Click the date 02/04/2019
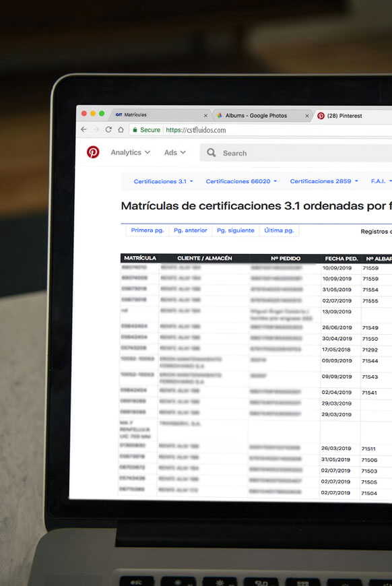Screen dimensions: 392x586 [336, 393]
